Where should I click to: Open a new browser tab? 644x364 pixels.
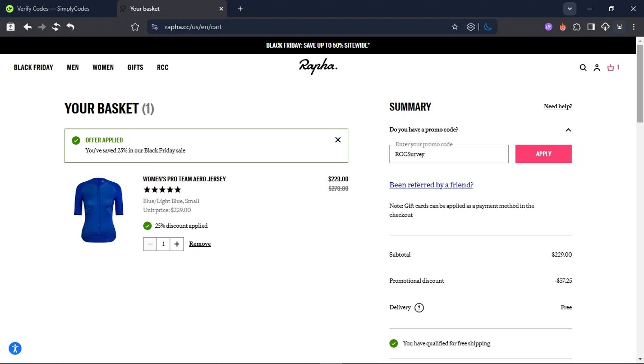pos(240,9)
